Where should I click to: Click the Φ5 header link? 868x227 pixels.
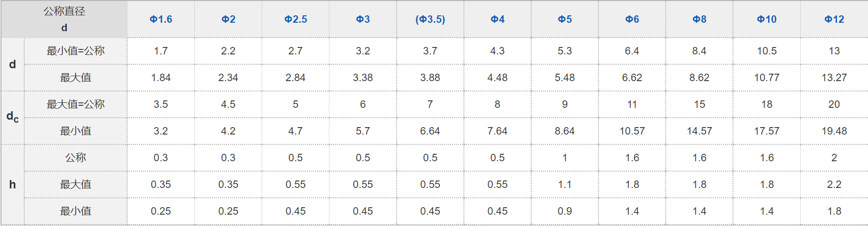[x=564, y=19]
